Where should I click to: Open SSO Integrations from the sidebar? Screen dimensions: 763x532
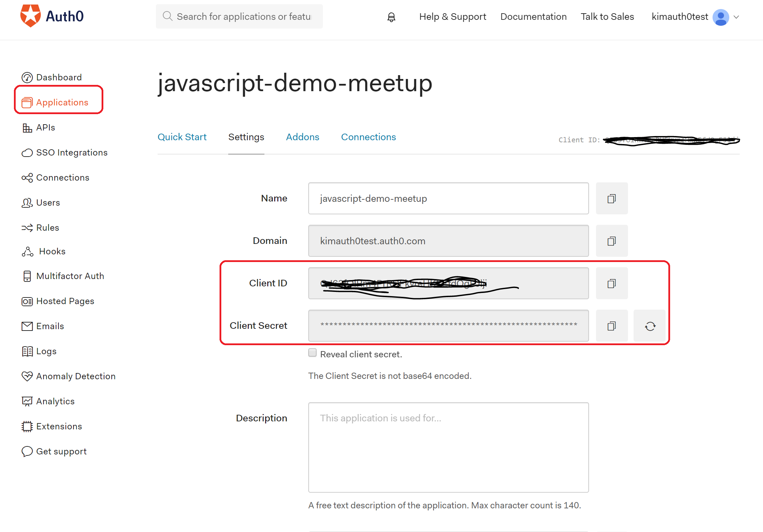point(72,152)
